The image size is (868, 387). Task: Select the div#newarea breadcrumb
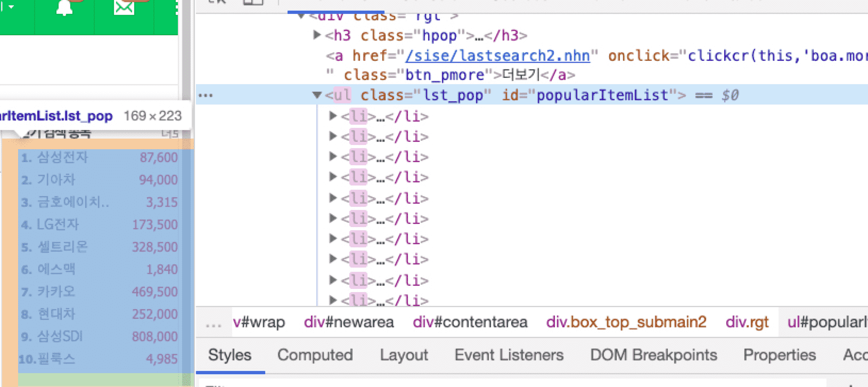coord(349,322)
